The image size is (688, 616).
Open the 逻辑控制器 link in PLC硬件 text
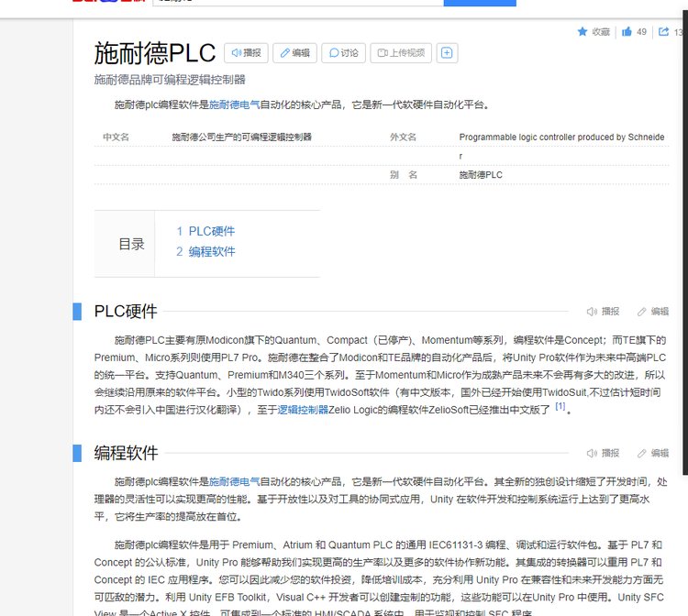pyautogui.click(x=303, y=410)
